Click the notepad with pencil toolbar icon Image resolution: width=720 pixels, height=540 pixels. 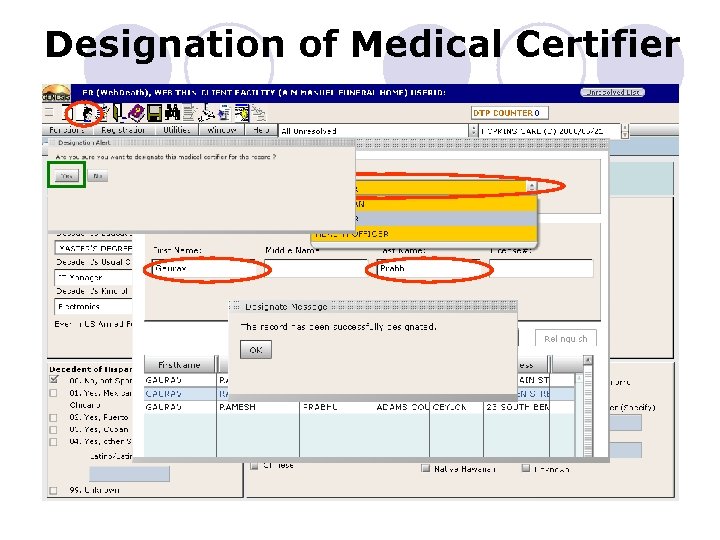tap(104, 113)
